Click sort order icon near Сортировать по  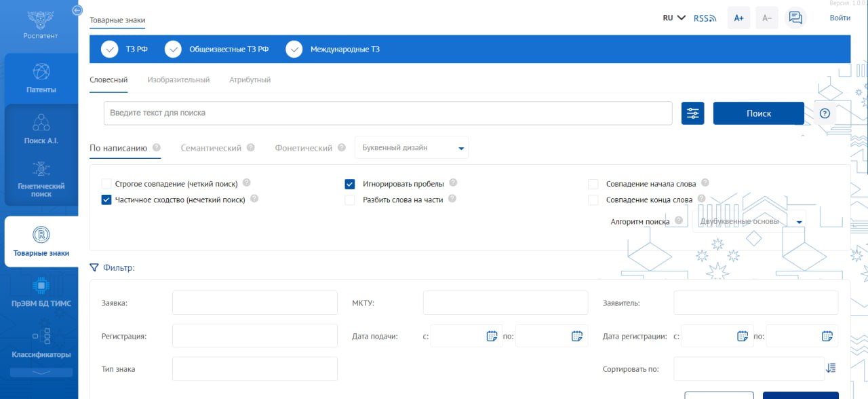[831, 368]
